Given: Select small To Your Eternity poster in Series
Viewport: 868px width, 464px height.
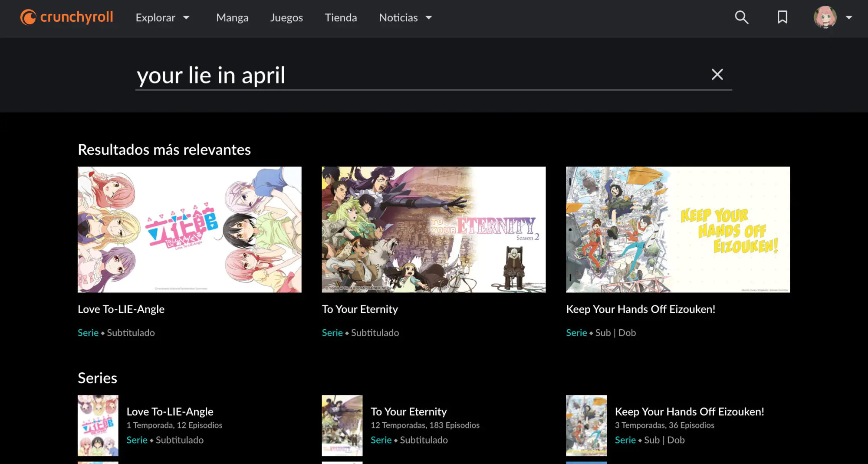Looking at the screenshot, I should [342, 425].
